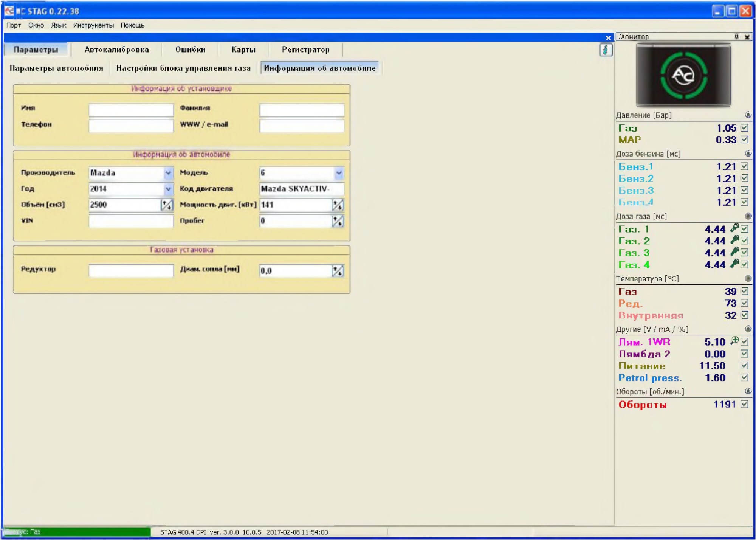Open the wrench icon for Газ. 2
The image size is (756, 540).
point(734,240)
